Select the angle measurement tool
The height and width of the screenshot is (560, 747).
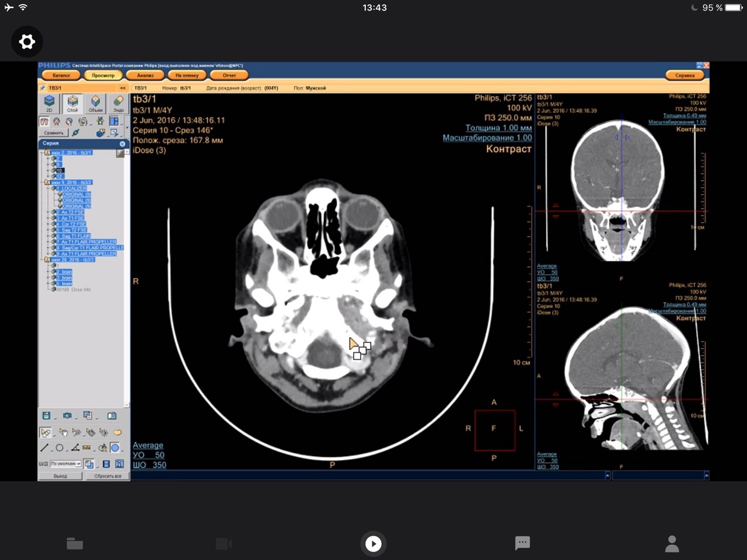coord(75,447)
